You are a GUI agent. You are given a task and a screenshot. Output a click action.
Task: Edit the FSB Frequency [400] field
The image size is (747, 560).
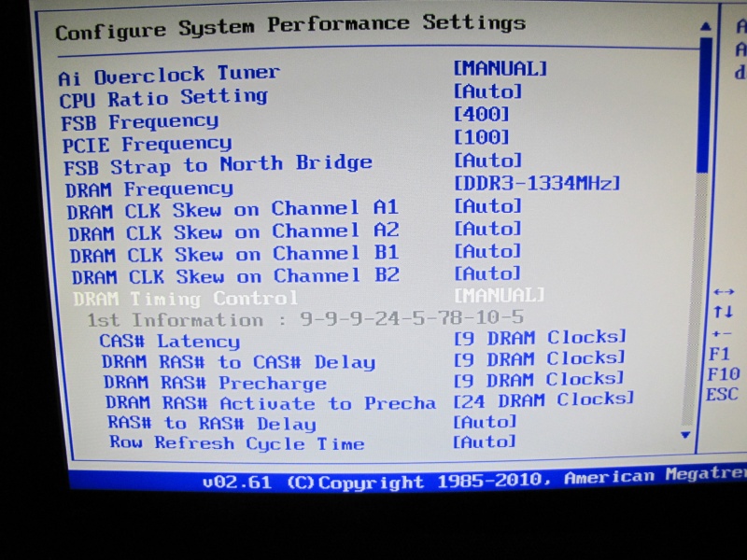pos(481,114)
